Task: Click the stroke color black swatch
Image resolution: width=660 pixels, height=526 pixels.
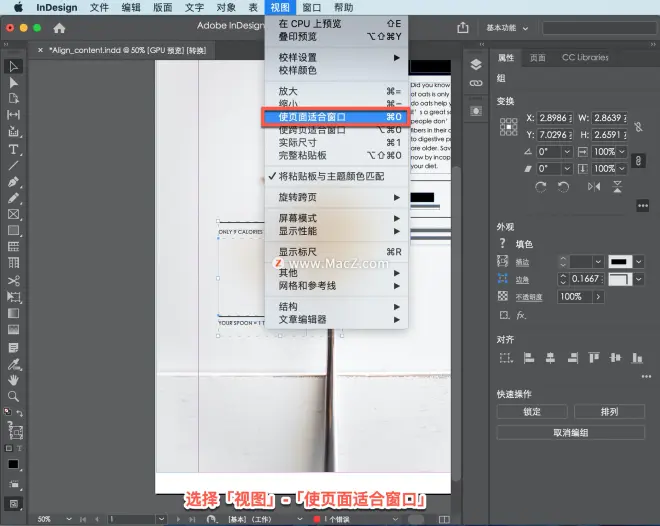Action: click(x=620, y=262)
